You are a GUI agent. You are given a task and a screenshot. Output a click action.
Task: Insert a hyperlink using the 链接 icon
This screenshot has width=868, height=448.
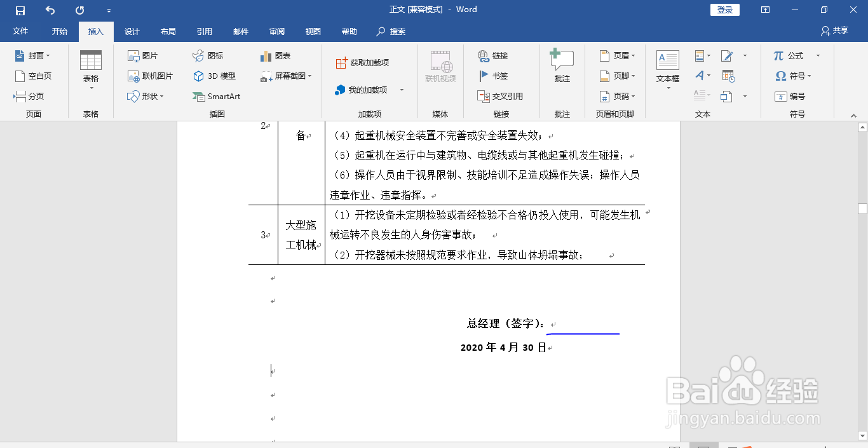pyautogui.click(x=493, y=55)
